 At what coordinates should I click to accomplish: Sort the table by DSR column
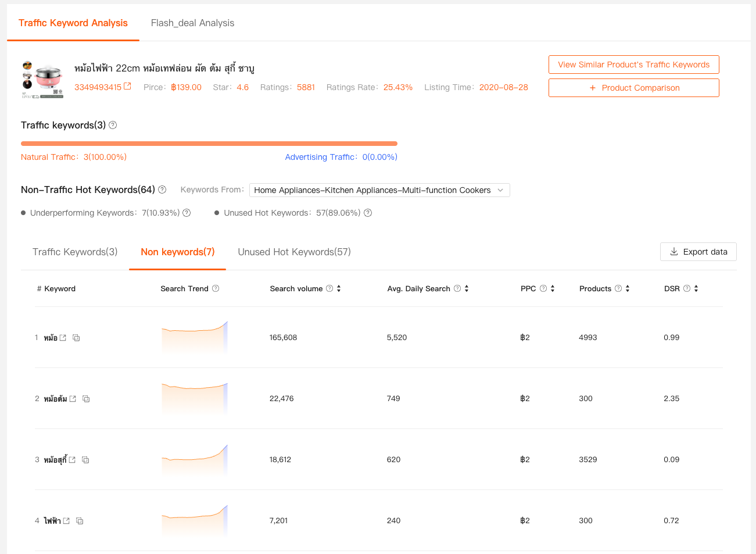pos(696,288)
